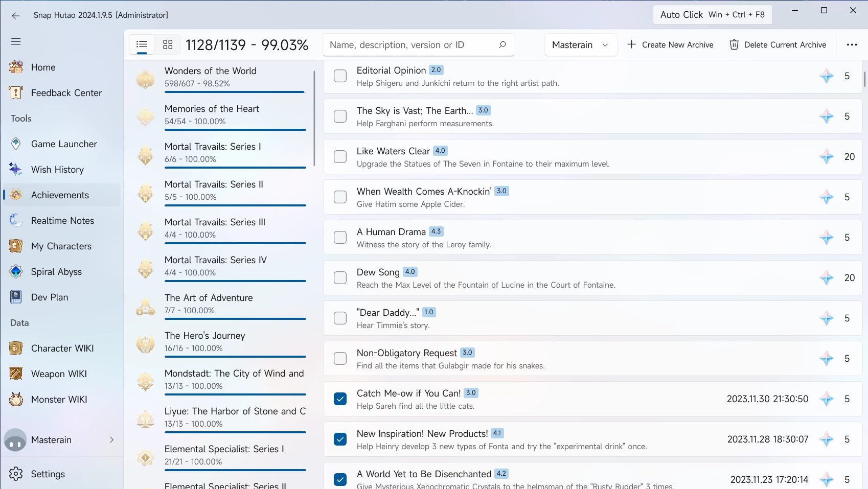Click The Art of Adventure category icon

146,306
